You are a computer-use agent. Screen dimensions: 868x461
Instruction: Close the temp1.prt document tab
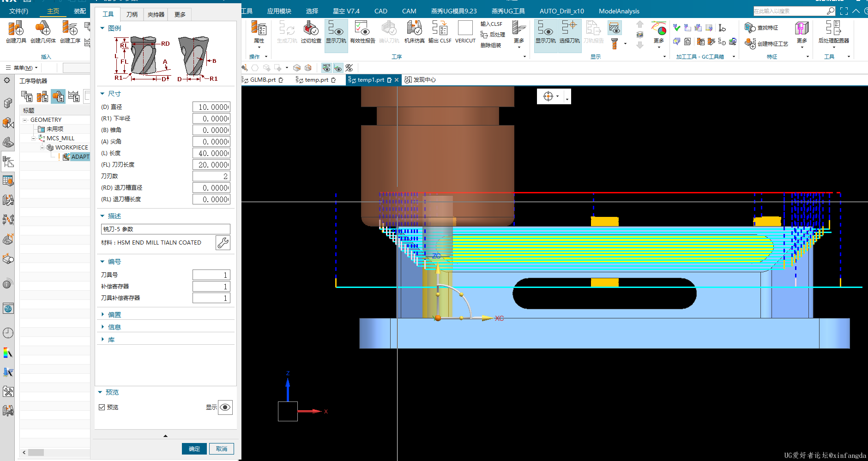click(397, 80)
